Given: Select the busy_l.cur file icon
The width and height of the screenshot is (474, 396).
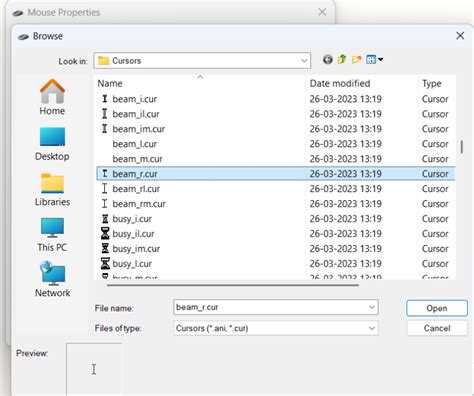Looking at the screenshot, I should [105, 264].
